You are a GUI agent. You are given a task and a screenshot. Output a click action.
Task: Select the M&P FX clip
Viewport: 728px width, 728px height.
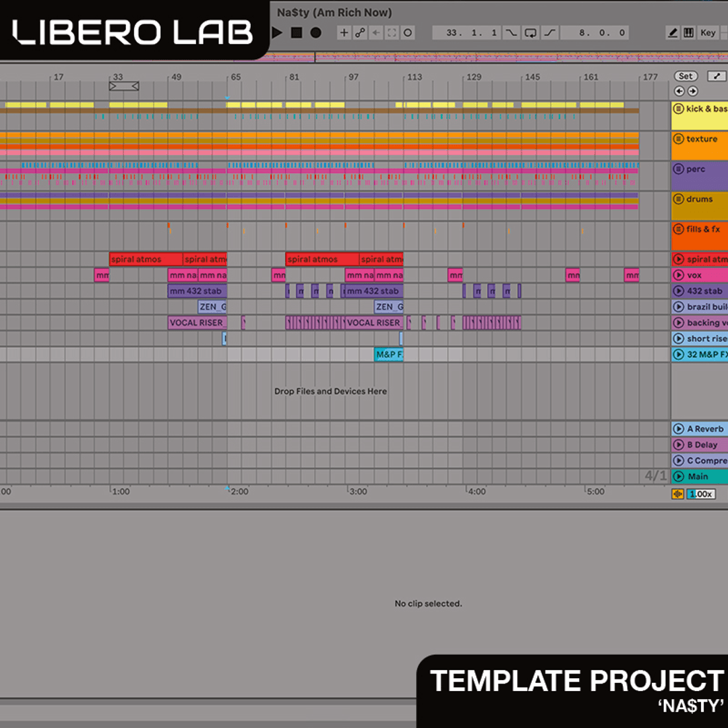coord(389,355)
